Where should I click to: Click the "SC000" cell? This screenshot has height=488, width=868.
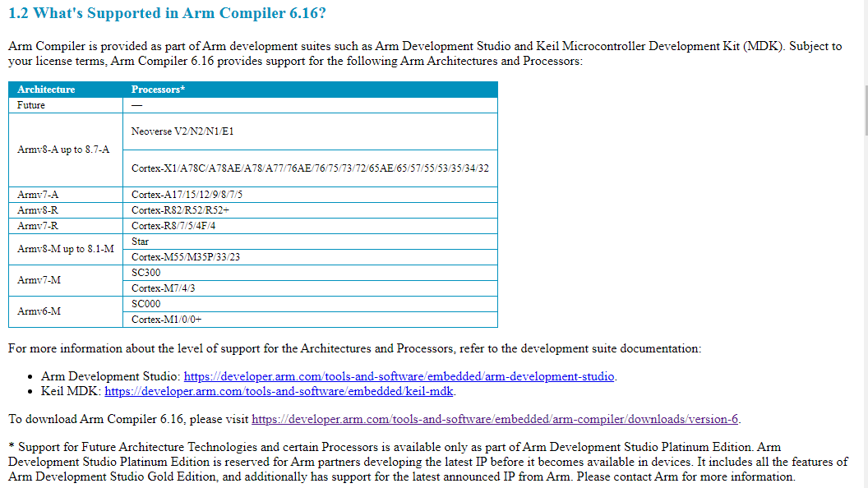[x=310, y=304]
